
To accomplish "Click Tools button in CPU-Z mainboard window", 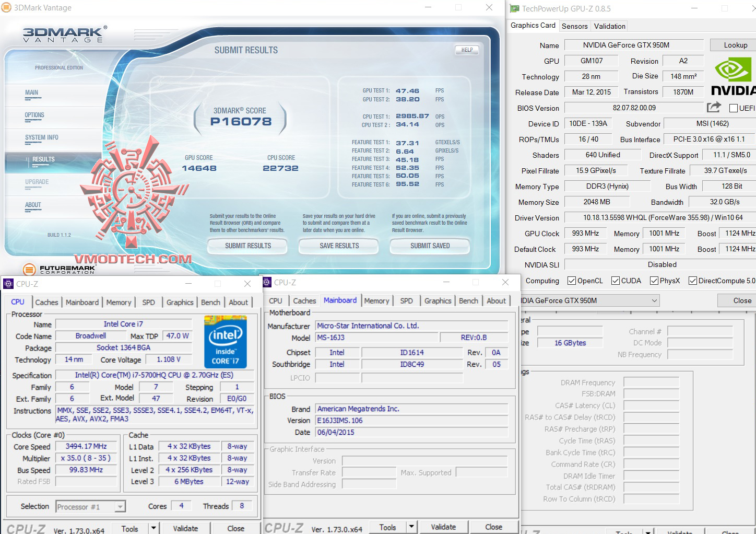I will (387, 527).
